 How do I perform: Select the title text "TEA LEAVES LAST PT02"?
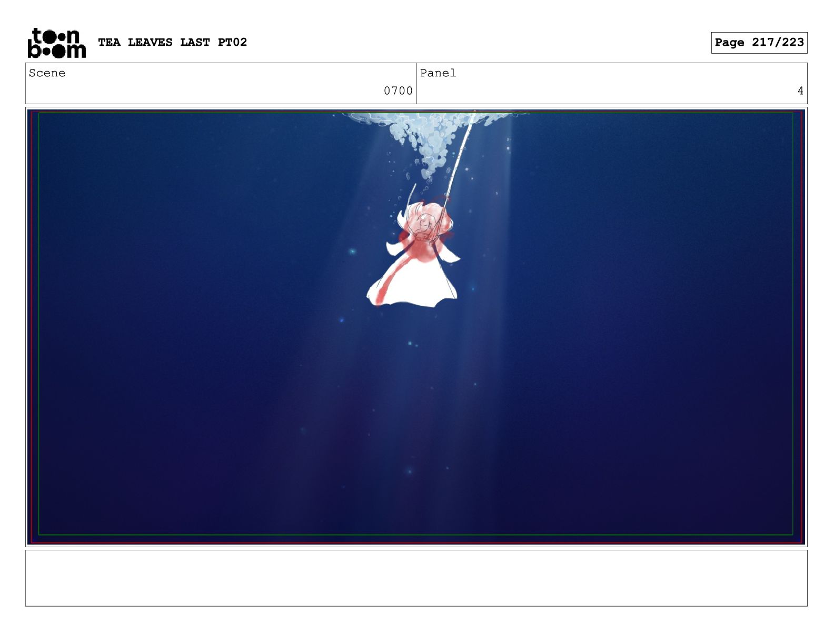[x=172, y=42]
